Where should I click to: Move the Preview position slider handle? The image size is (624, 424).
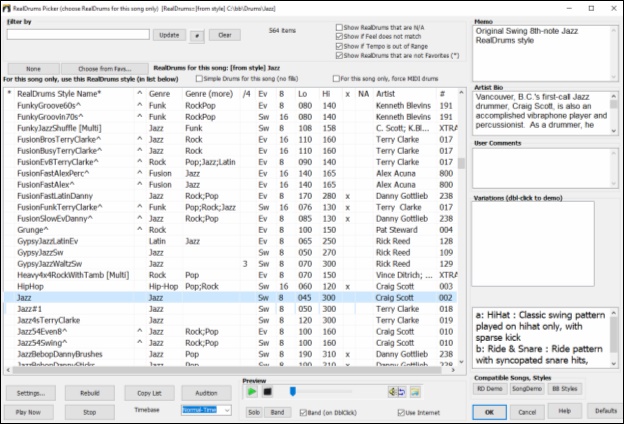292,392
